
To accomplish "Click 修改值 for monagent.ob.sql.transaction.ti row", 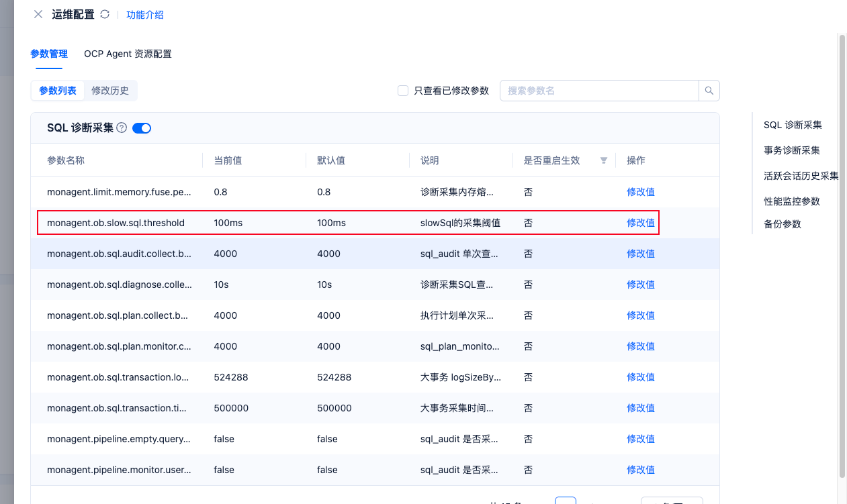I will (x=641, y=408).
